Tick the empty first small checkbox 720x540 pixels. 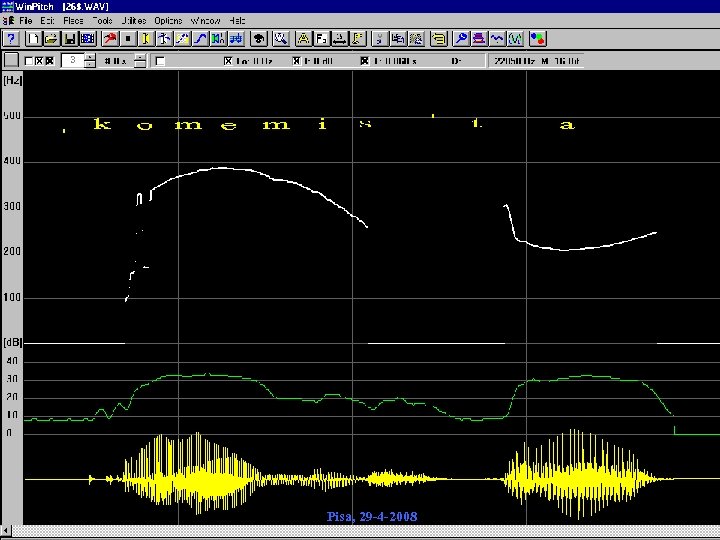[28, 61]
